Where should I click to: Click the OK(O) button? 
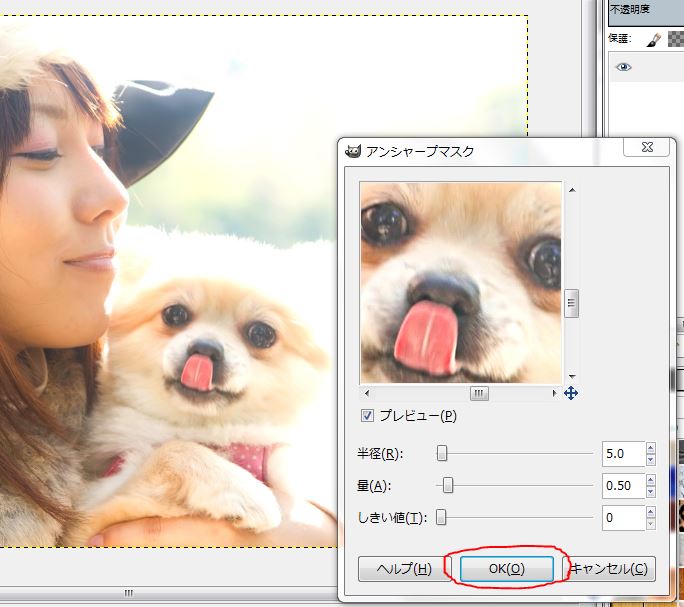coord(506,569)
